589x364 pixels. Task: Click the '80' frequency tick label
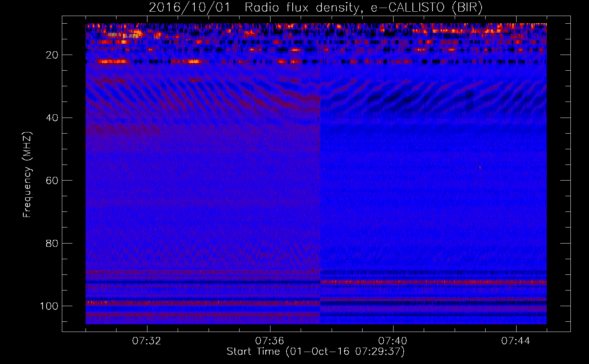point(52,243)
